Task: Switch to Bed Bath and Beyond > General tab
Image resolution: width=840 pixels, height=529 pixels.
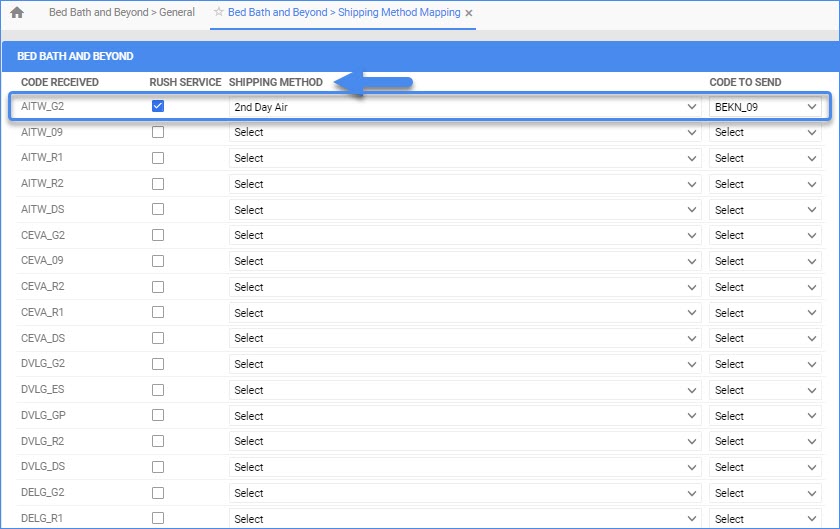Action: [x=122, y=12]
